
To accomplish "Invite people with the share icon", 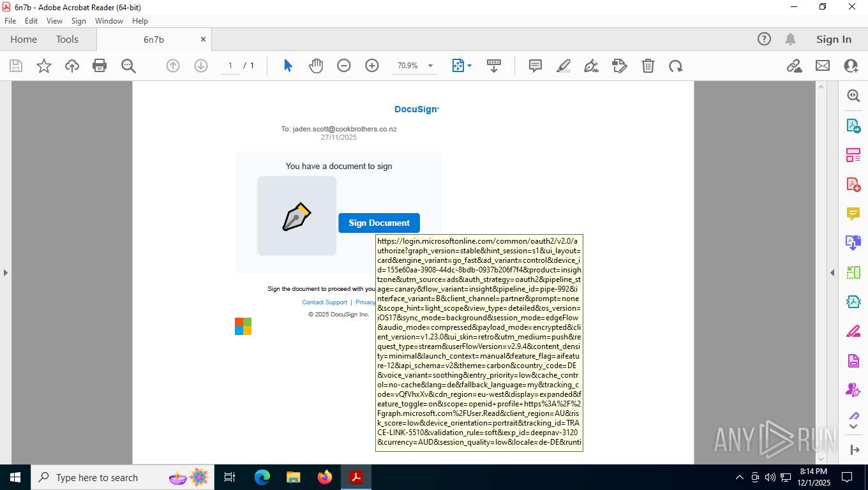I will (851, 66).
